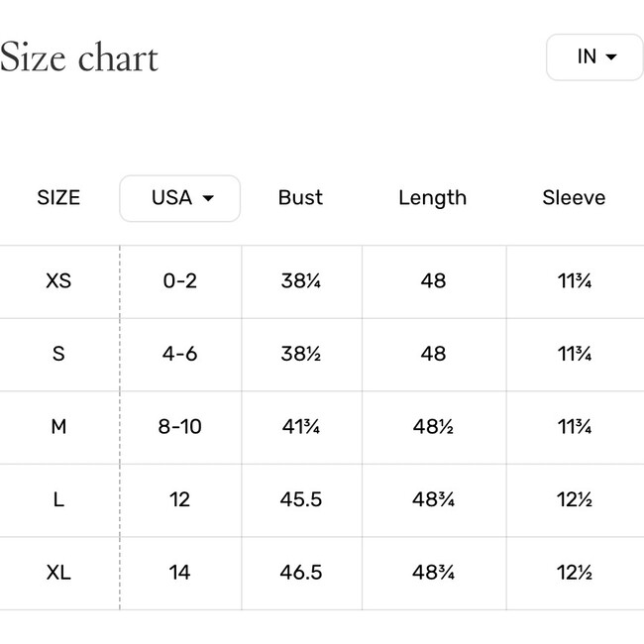Click the 38¼ bust measurement cell
Screen dimensions: 644x644
(x=301, y=281)
